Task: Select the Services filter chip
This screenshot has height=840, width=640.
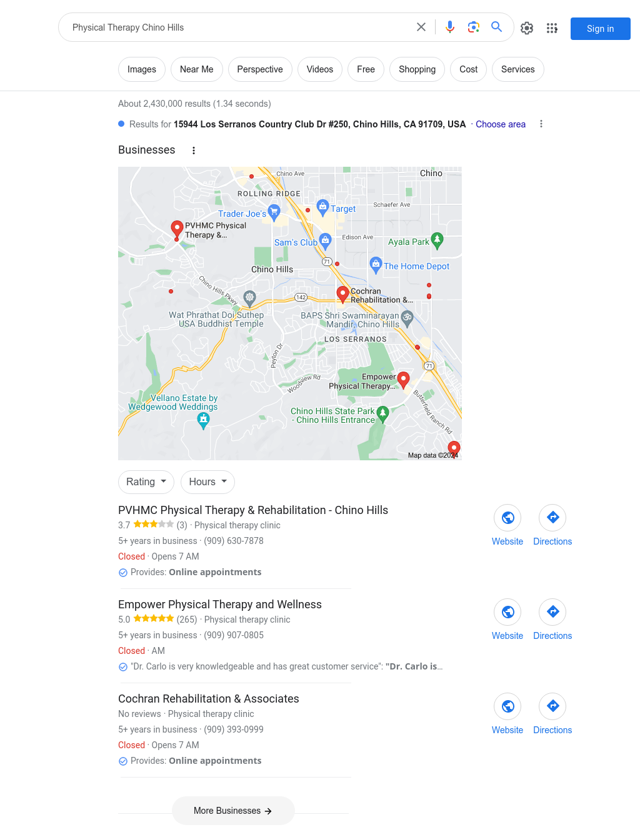Action: (518, 69)
